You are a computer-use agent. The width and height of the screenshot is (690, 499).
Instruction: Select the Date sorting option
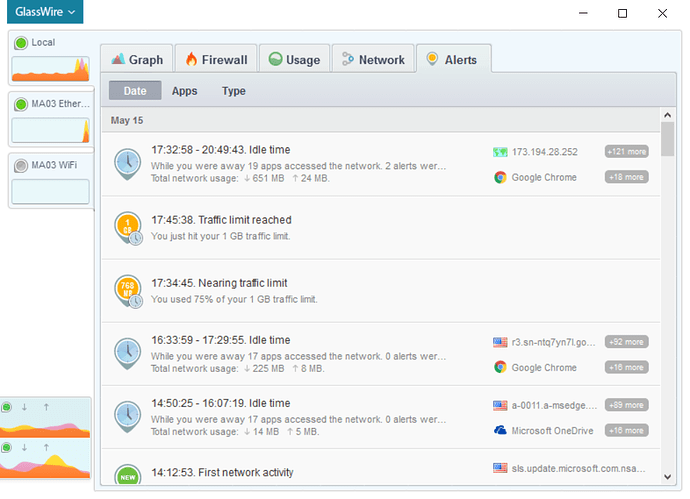pos(134,91)
